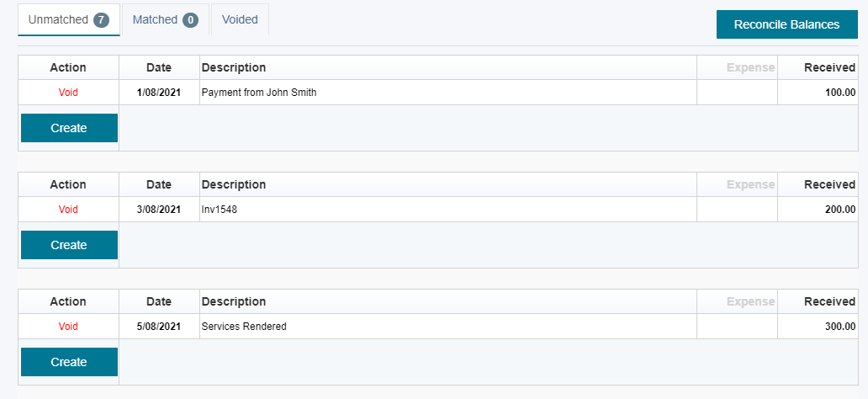Void the Inv1548 transaction
Screen dimensions: 868x399
tap(68, 210)
